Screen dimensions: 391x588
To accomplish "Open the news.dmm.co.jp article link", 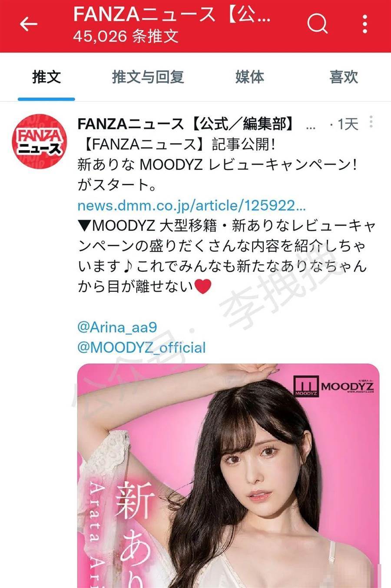I will pos(192,205).
